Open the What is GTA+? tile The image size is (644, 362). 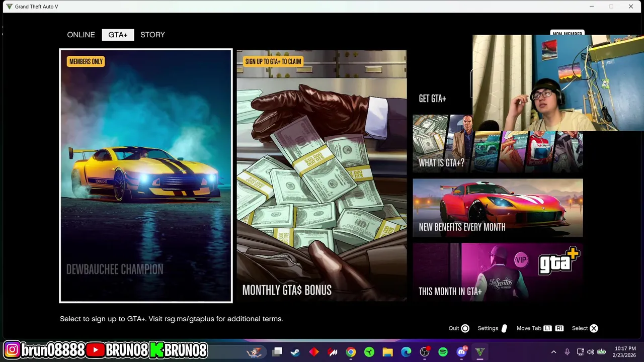pos(498,143)
